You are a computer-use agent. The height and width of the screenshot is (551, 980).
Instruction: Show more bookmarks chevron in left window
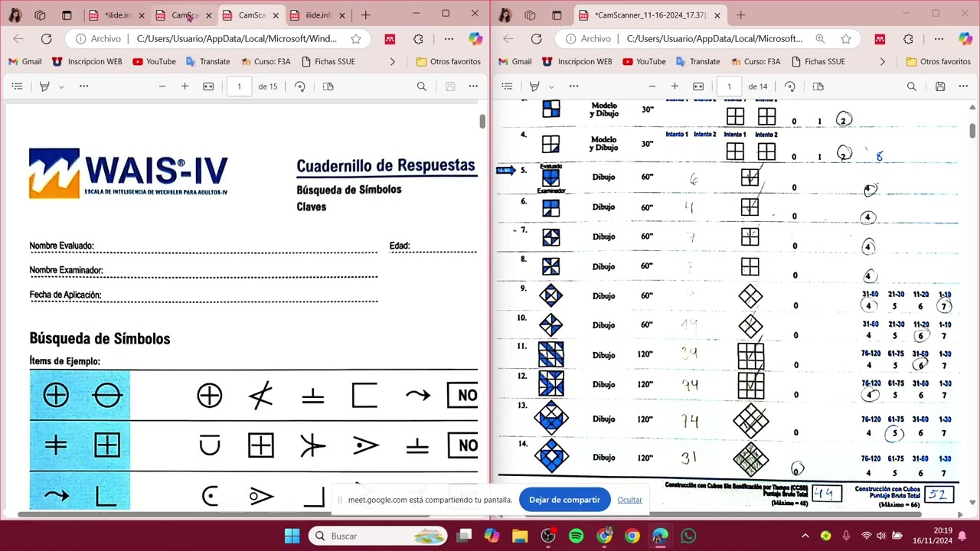click(x=393, y=61)
